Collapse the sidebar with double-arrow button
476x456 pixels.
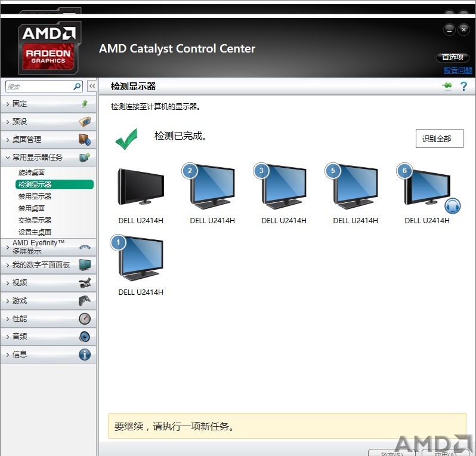(92, 87)
